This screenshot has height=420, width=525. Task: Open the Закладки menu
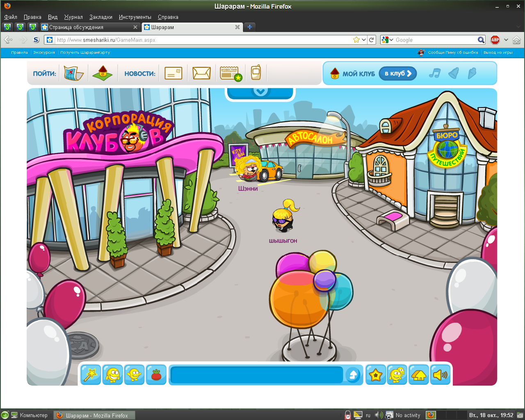101,17
